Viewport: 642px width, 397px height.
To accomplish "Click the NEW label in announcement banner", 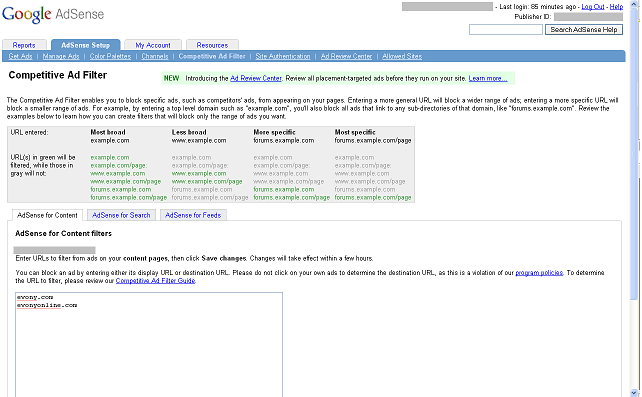I will coord(172,78).
